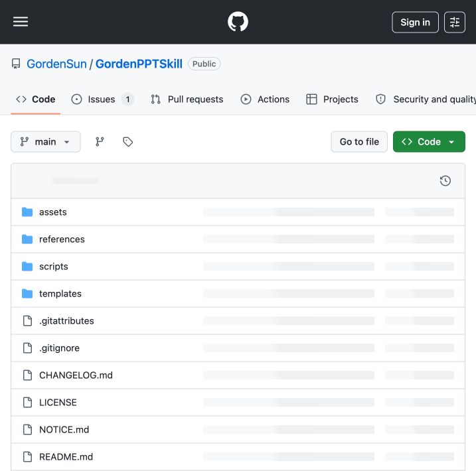This screenshot has height=471, width=476.
Task: Go to GitHub homepage via Octocat logo
Action: 238,22
